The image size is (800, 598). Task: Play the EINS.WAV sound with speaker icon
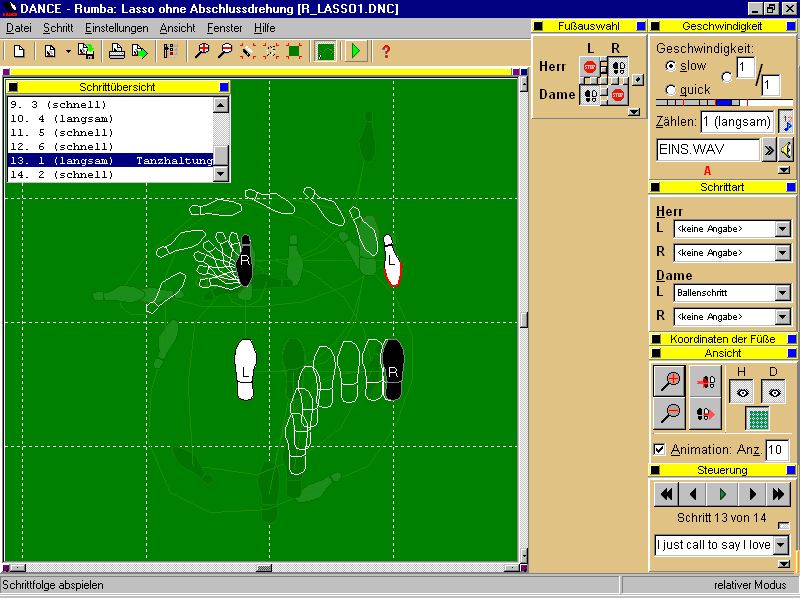coord(786,150)
